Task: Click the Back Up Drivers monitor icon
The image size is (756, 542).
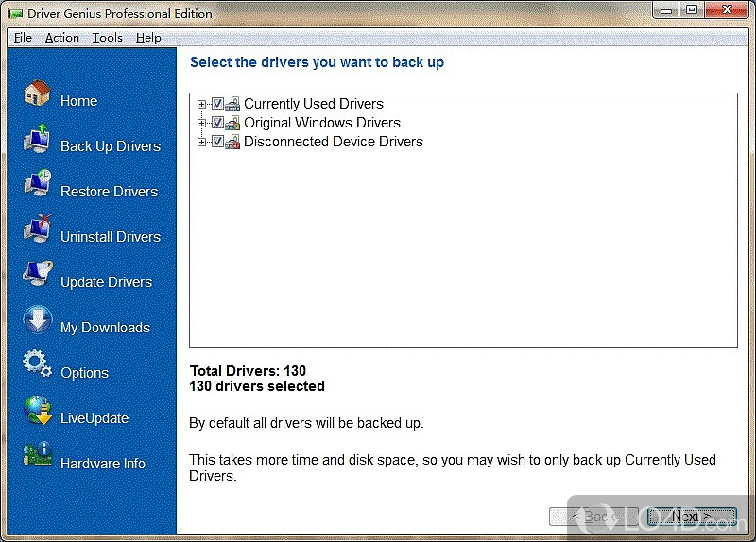Action: click(x=37, y=138)
